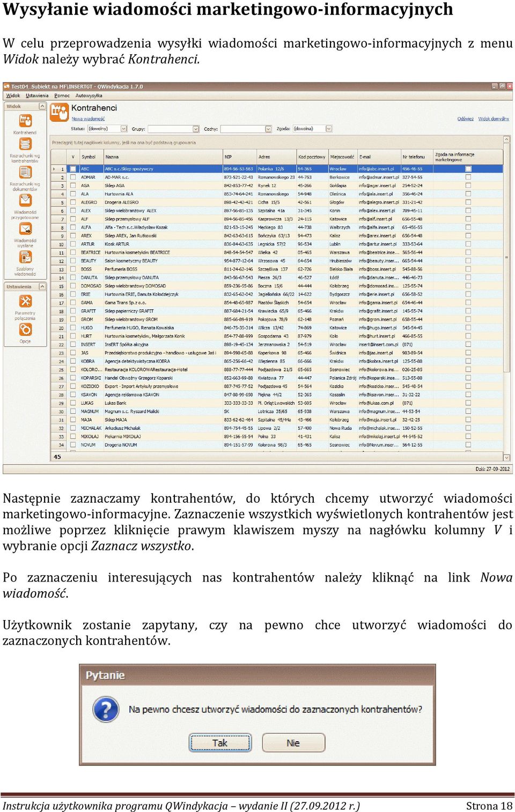Image resolution: width=515 pixels, height=812 pixels.
Task: Click the QWindykacja app icon in title bar
Action: coord(7,86)
